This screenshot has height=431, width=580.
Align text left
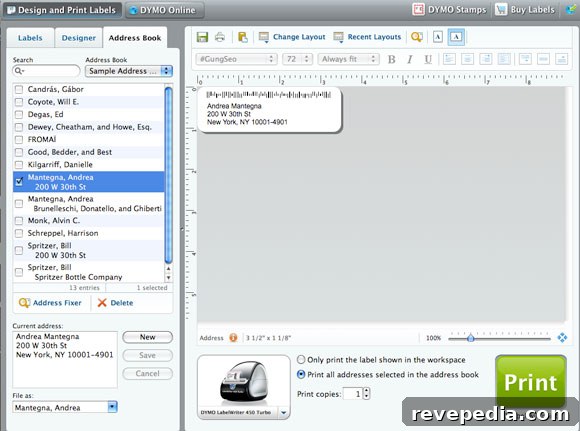click(449, 59)
